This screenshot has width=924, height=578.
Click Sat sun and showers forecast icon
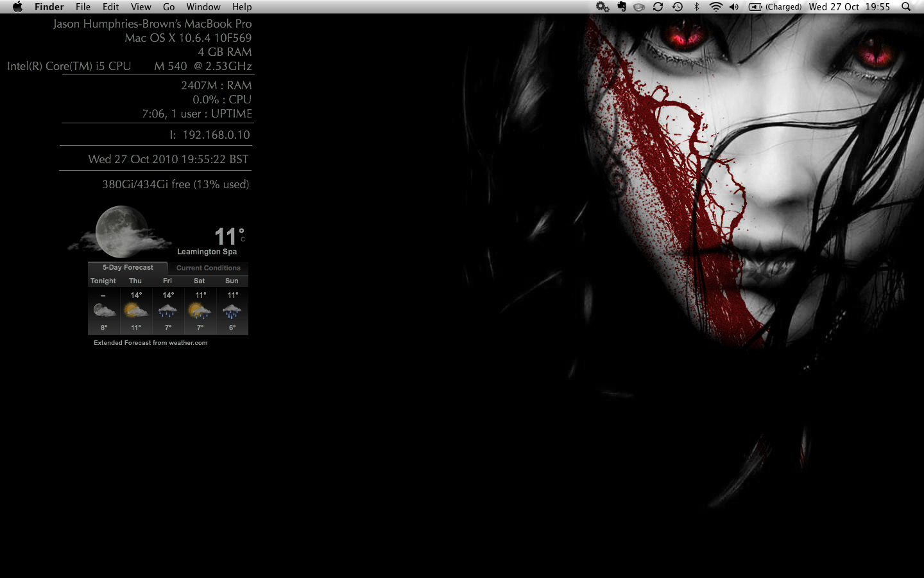[200, 311]
